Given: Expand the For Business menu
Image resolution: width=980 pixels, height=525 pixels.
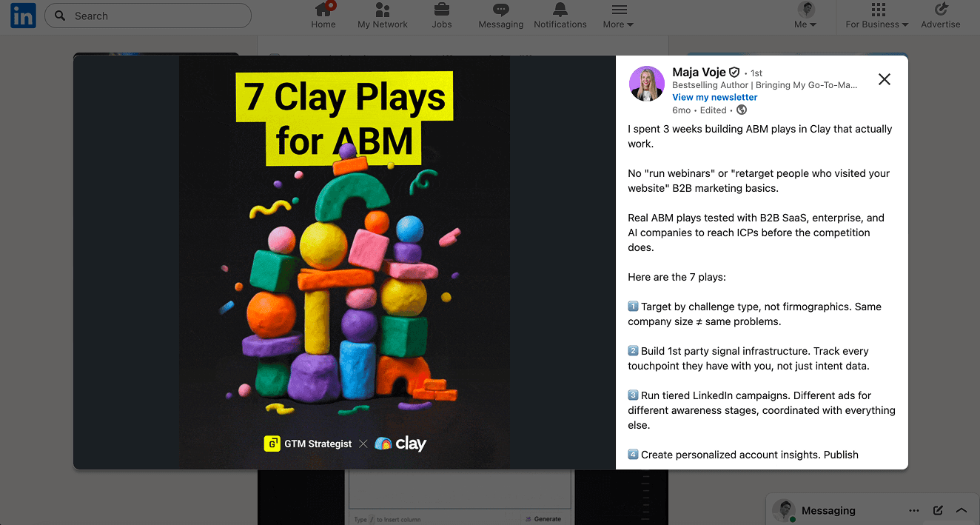Looking at the screenshot, I should pos(877,16).
